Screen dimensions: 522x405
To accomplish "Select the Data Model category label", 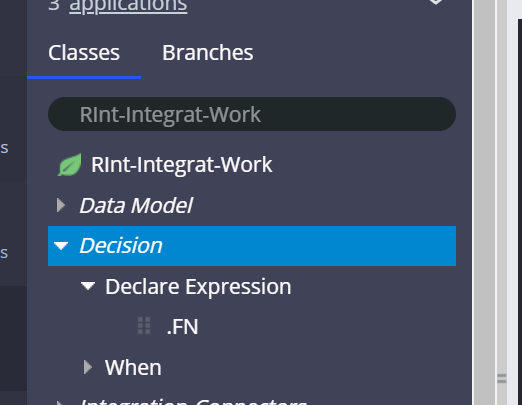I will coord(136,205).
